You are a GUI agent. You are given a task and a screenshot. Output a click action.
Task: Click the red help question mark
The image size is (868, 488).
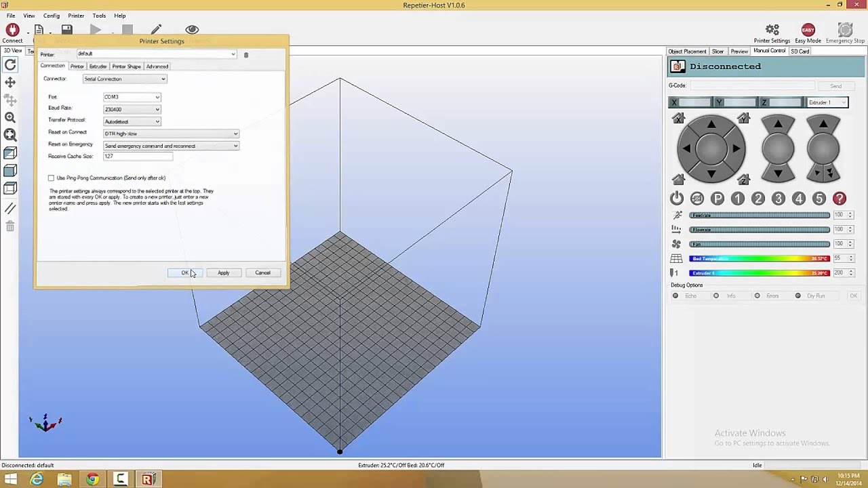click(x=840, y=199)
